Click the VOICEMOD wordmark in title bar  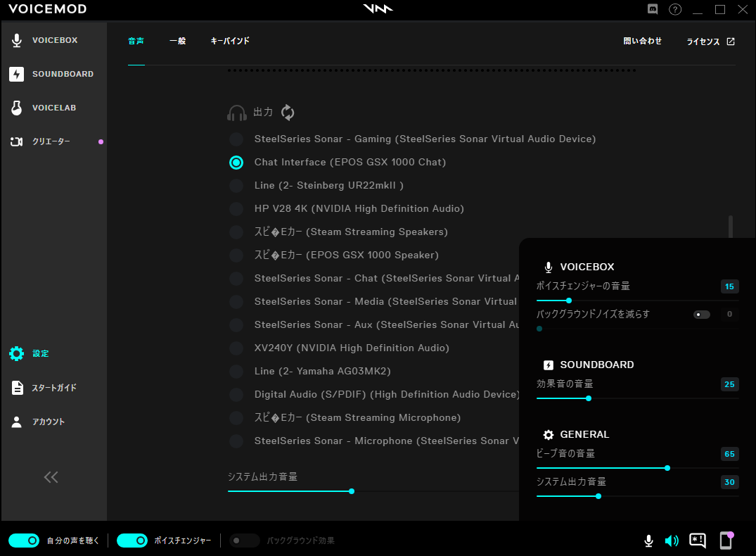click(x=47, y=9)
